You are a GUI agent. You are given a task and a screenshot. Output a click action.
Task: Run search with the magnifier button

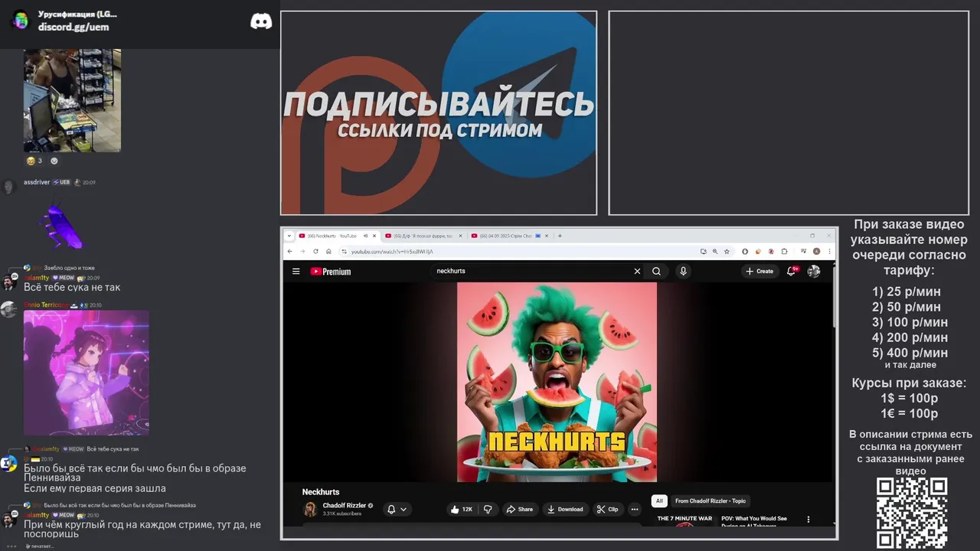tap(656, 271)
